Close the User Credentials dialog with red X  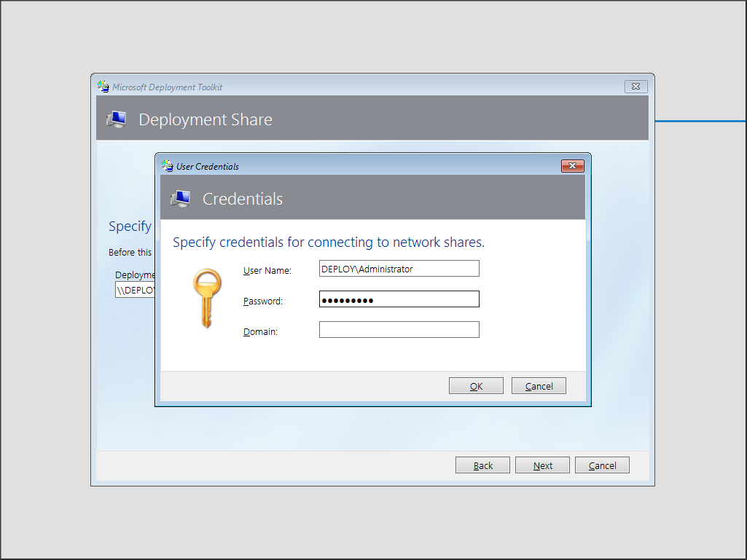coord(573,166)
